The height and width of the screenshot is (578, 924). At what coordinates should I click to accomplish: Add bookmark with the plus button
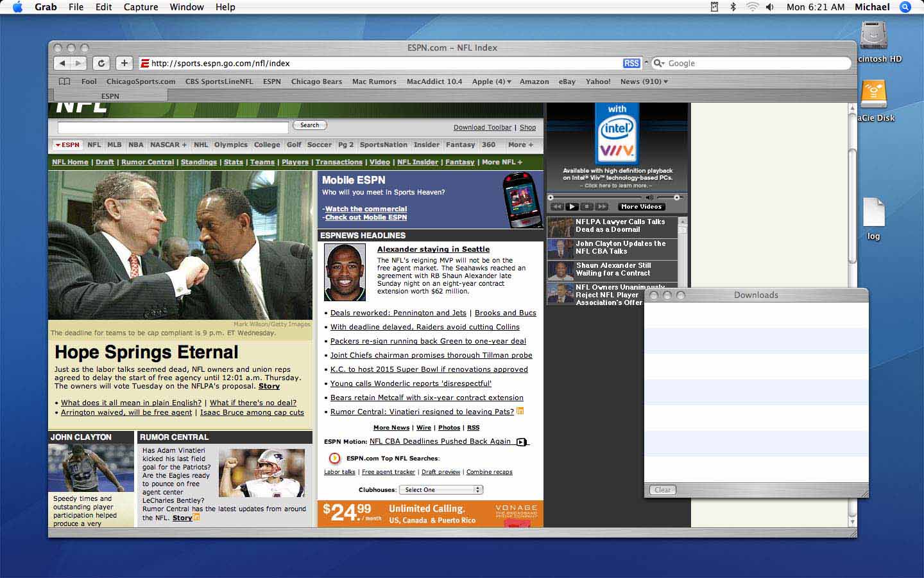pyautogui.click(x=124, y=63)
